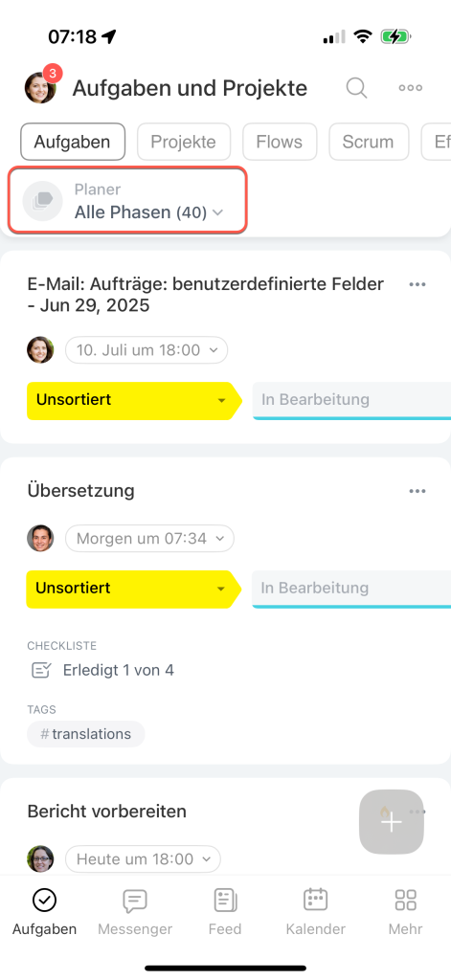The width and height of the screenshot is (451, 980).
Task: Expand the Unsortiert stage in Übersetzung
Action: (134, 589)
